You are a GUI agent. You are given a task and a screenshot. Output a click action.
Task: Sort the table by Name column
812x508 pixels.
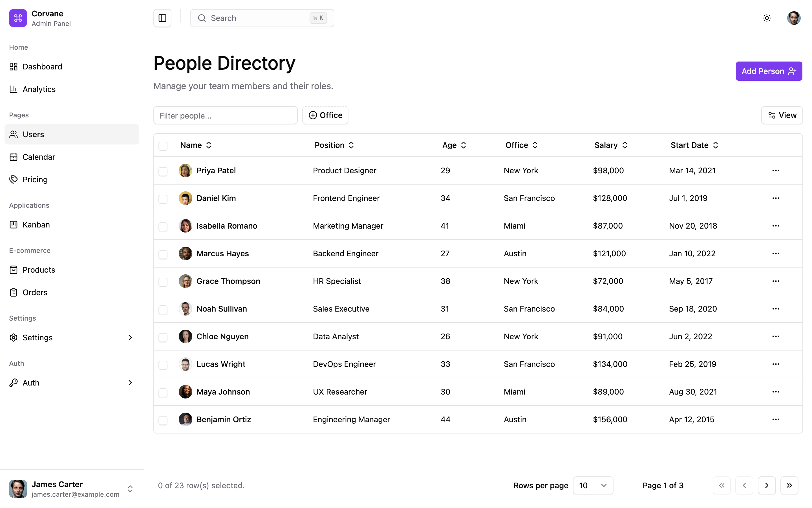pos(196,145)
